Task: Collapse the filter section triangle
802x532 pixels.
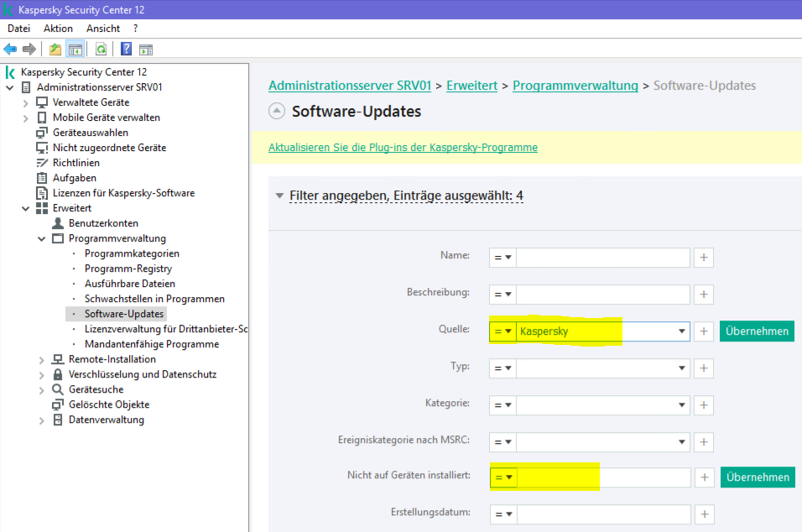Action: (x=279, y=196)
